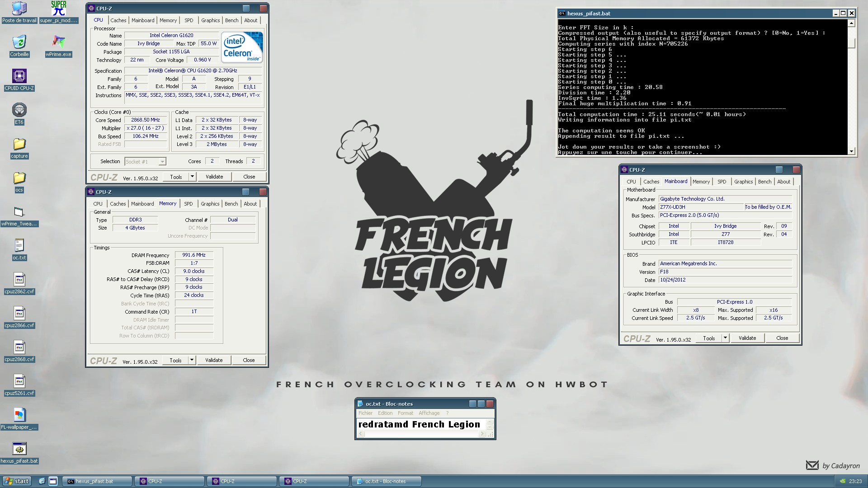
Task: Click Close button in the Memory CPU-Z window
Action: coord(249,360)
